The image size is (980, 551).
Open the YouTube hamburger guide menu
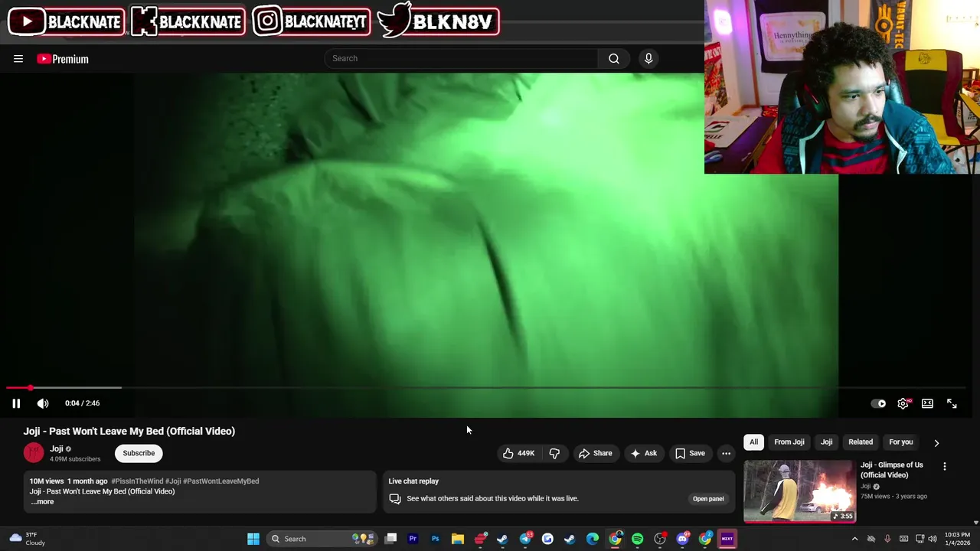pos(18,59)
